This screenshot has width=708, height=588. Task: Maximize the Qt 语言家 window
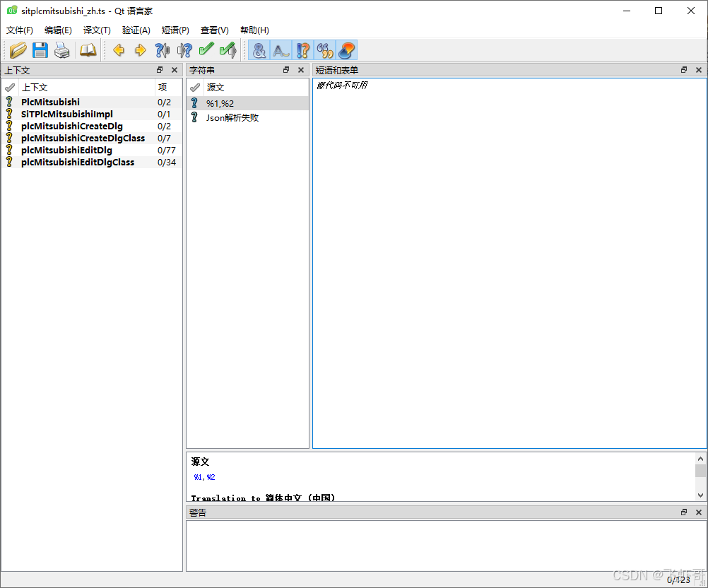[x=659, y=11]
